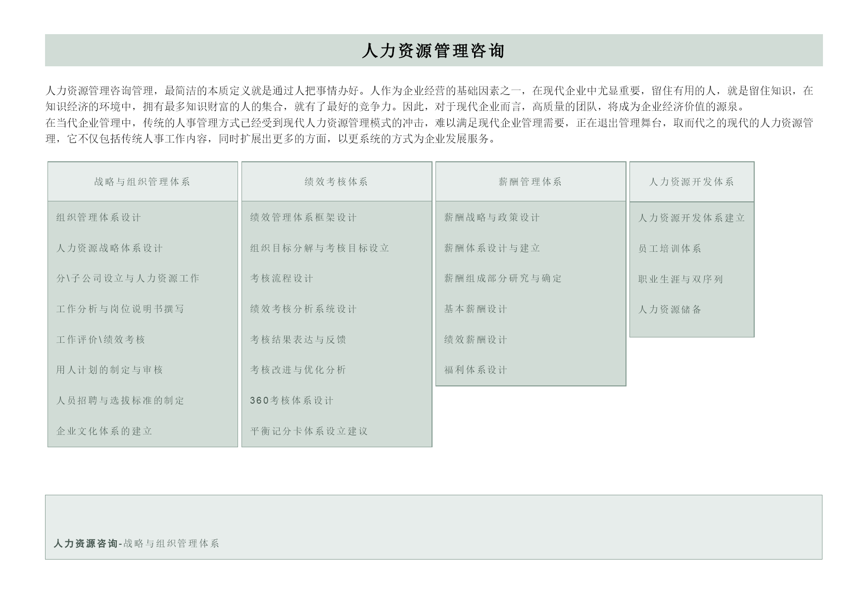Open 基本薪酬设计 item
Image resolution: width=868 pixels, height=614 pixels.
coord(476,309)
